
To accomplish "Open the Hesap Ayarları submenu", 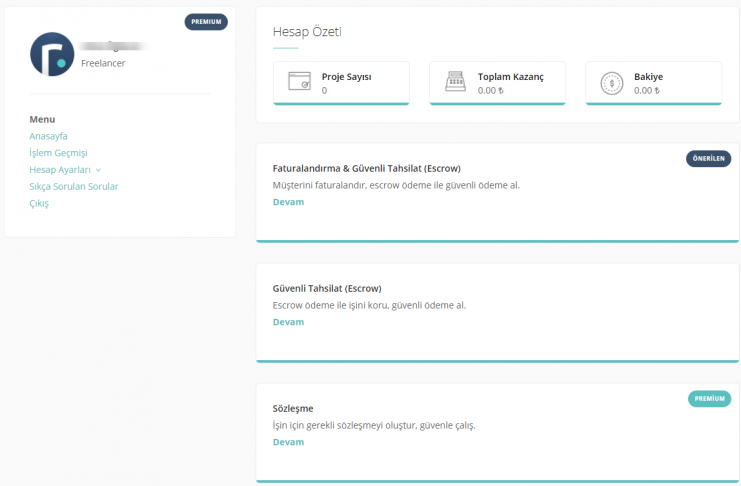I will point(60,170).
